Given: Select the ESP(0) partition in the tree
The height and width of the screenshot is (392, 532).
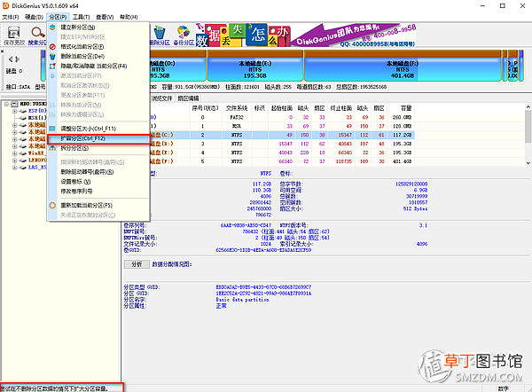Looking at the screenshot, I should [x=37, y=111].
